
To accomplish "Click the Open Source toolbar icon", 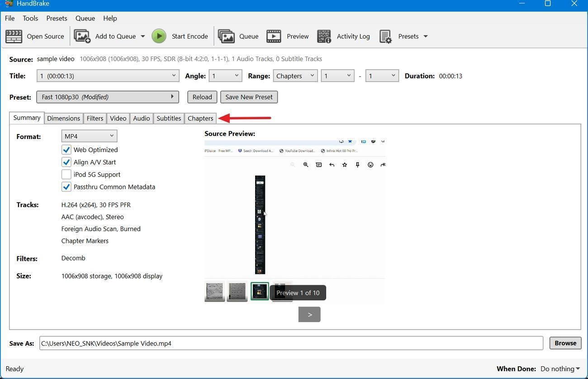I will (14, 36).
